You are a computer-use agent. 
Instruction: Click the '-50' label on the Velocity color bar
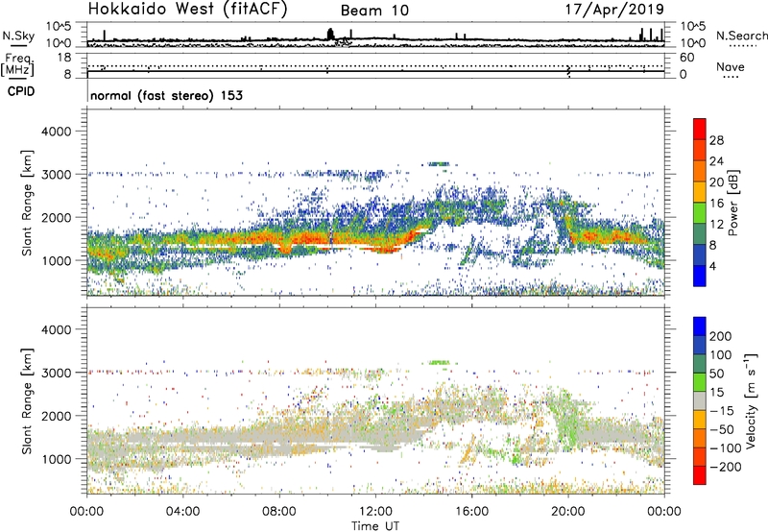[722, 429]
